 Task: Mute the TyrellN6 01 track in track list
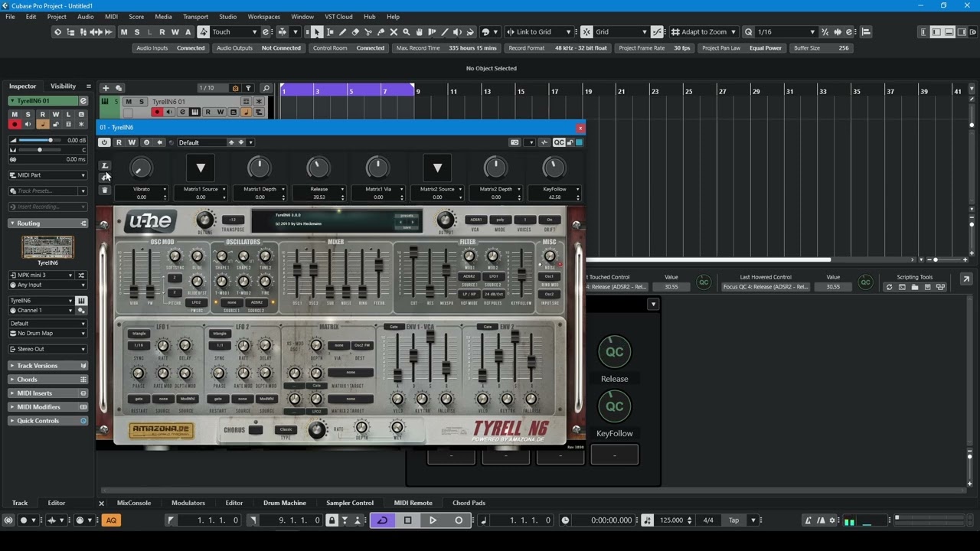point(129,102)
